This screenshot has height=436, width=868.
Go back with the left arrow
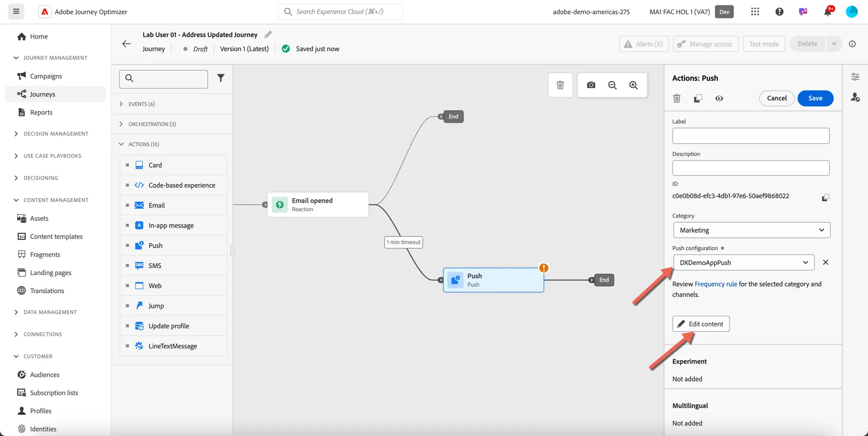tap(127, 44)
